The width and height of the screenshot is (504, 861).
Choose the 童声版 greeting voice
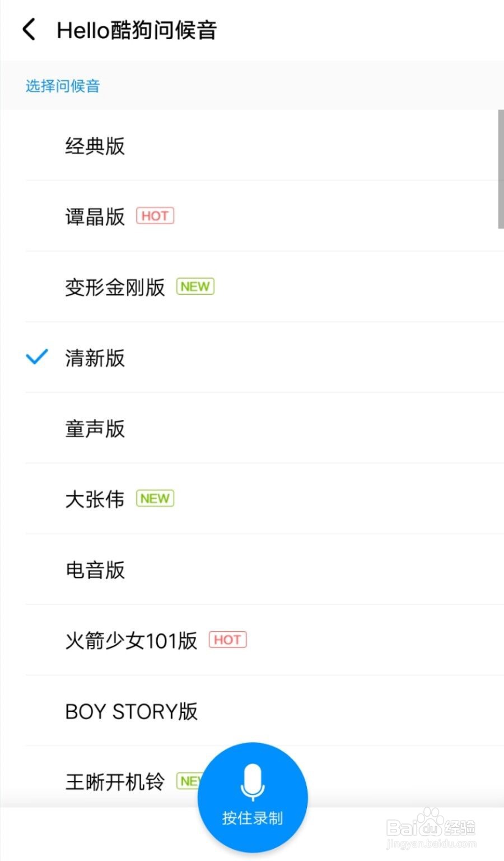[x=95, y=429]
